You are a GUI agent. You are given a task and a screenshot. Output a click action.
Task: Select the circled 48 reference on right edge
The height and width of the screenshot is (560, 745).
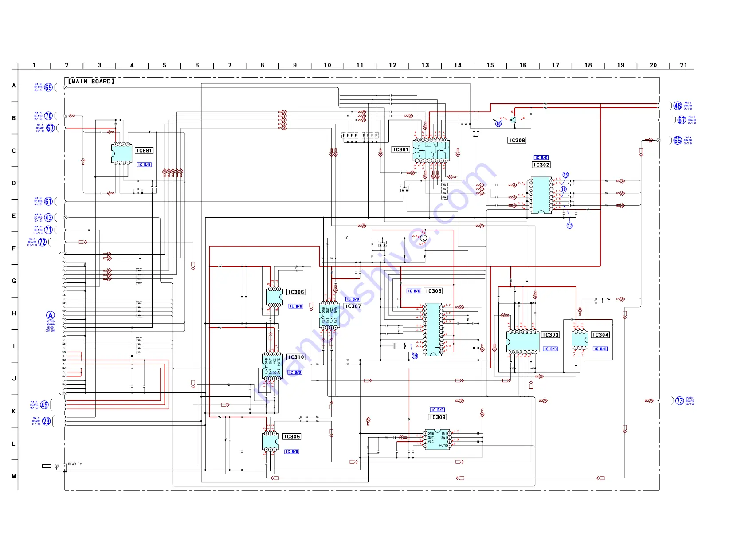tap(678, 106)
